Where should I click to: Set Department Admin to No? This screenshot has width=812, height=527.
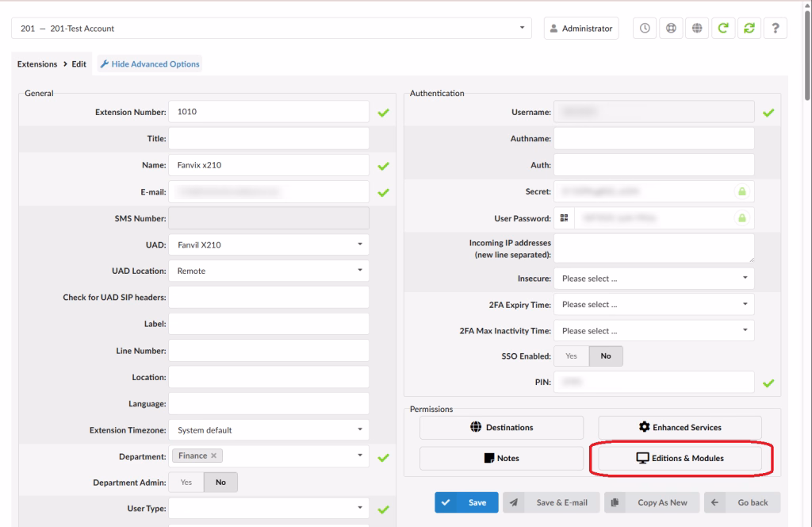coord(220,483)
